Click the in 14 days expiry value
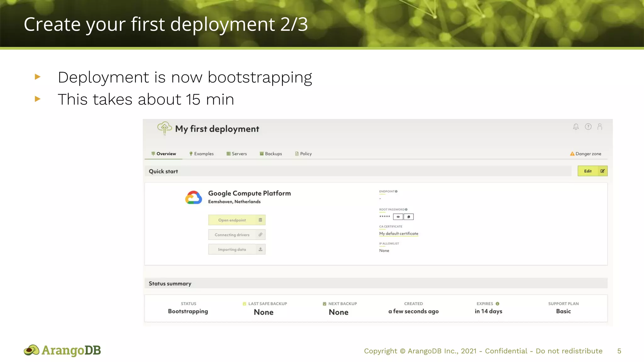This screenshot has height=362, width=644. [488, 311]
